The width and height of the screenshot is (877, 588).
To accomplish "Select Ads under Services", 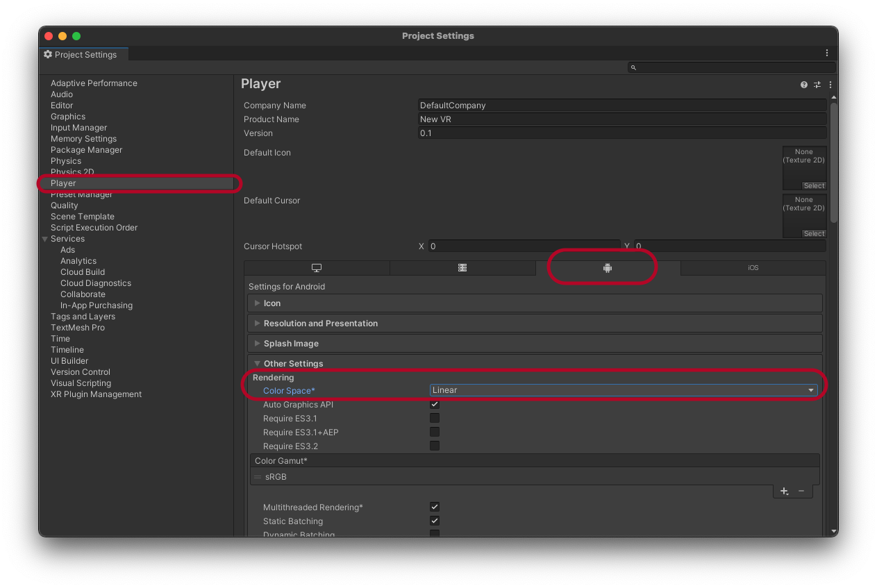I will coord(67,250).
